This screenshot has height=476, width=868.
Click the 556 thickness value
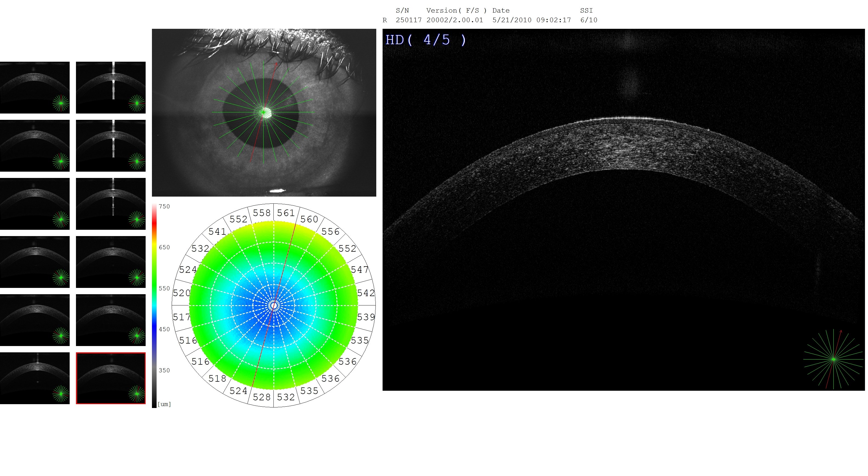click(330, 231)
